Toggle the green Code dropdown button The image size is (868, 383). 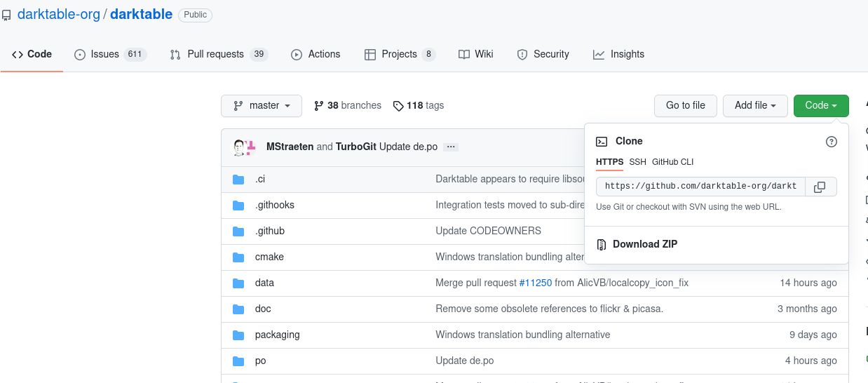820,106
